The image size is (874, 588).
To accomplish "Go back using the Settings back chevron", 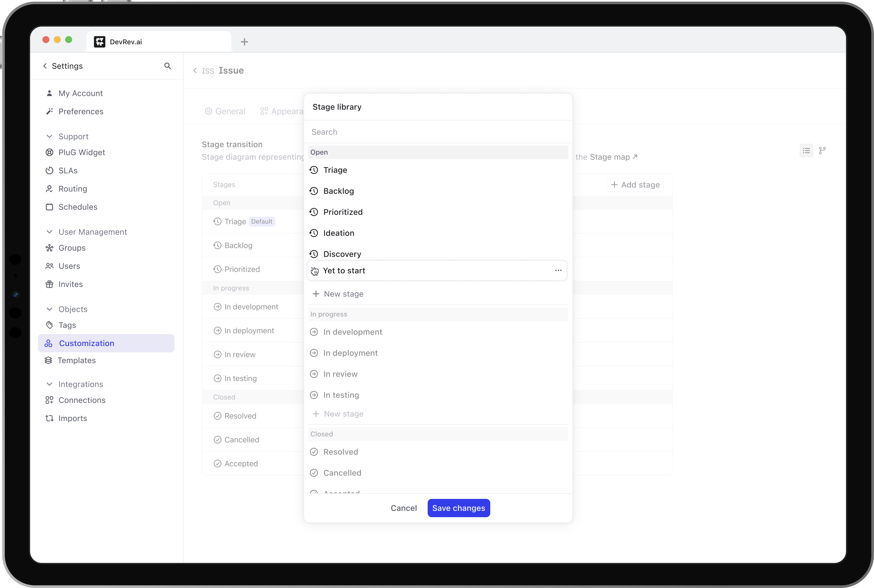I will coord(45,66).
